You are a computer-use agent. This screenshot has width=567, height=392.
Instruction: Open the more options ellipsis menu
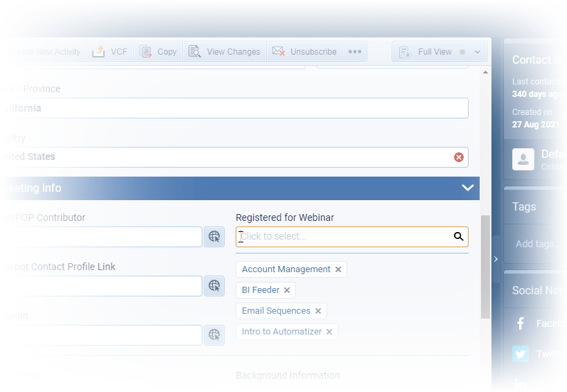pyautogui.click(x=355, y=52)
